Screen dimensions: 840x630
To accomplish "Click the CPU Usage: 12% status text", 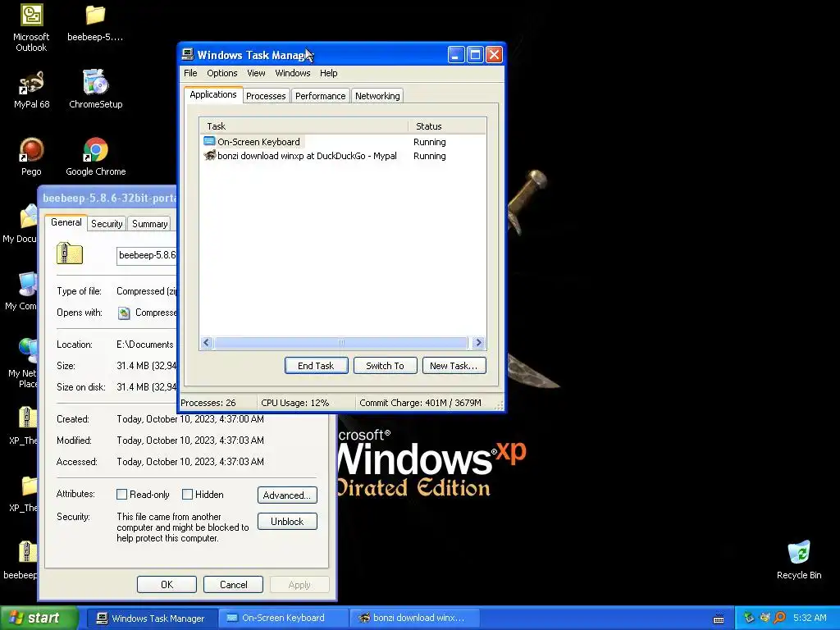I will coord(294,403).
